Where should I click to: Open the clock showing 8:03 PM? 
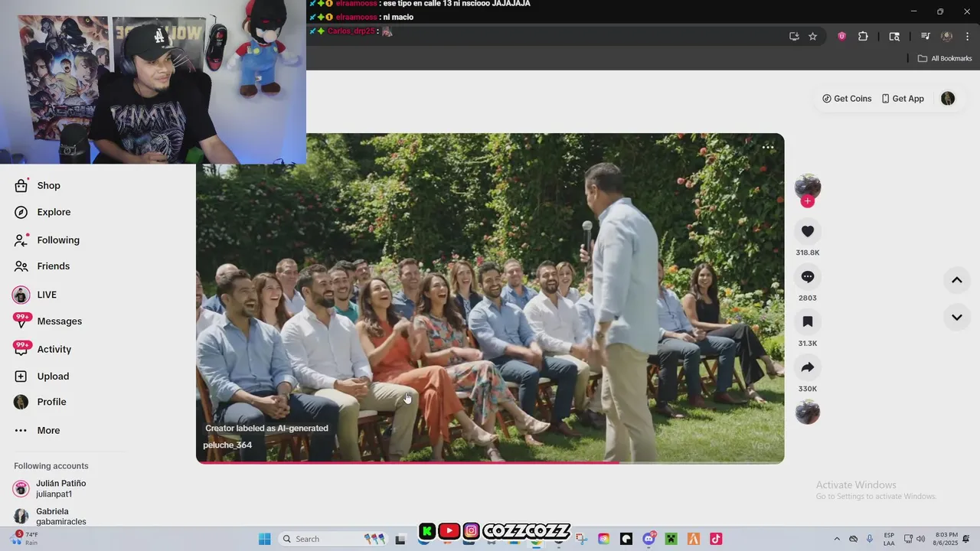coord(946,539)
